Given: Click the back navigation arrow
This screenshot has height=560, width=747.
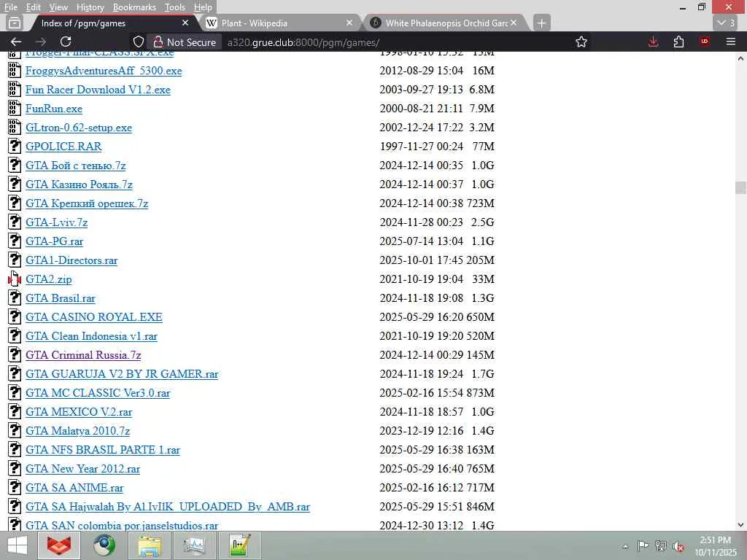Looking at the screenshot, I should point(16,42).
